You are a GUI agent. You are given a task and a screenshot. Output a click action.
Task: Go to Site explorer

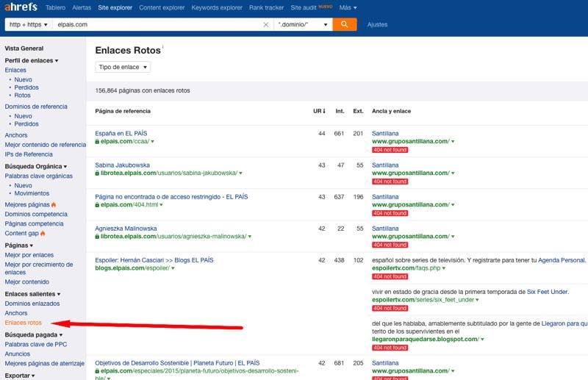115,7
